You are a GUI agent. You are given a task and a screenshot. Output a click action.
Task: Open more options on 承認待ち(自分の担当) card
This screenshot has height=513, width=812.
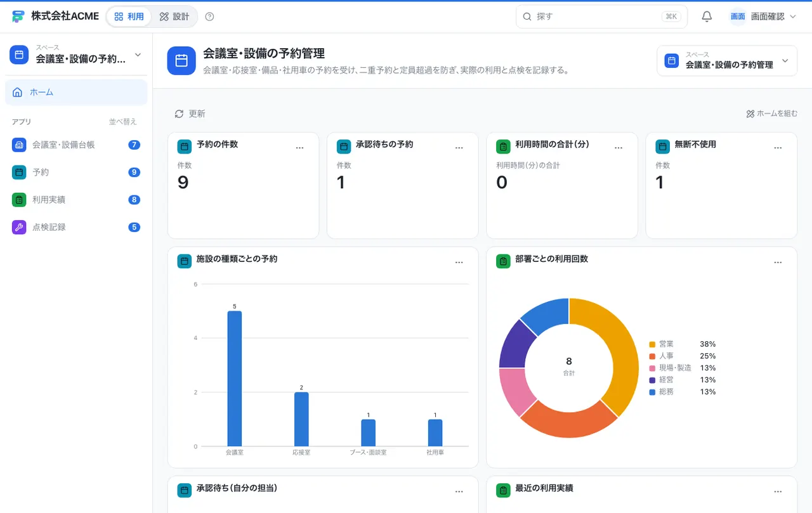point(459,491)
